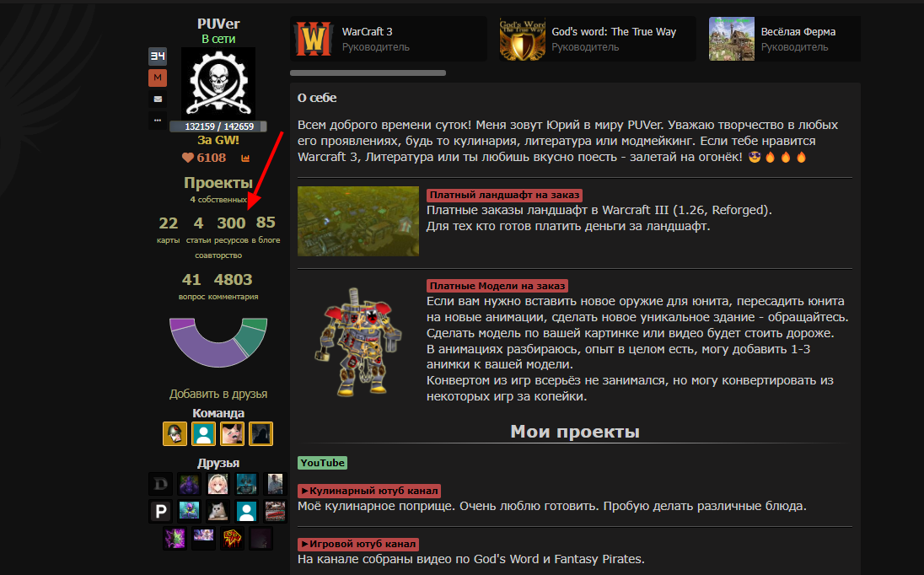Open Кулинарный ютуб канал link
924x575 pixels.
pyautogui.click(x=369, y=491)
